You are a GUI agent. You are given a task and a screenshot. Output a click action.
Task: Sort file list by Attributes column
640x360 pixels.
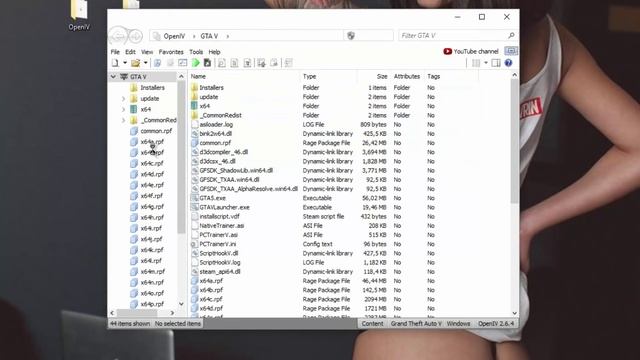[407, 76]
